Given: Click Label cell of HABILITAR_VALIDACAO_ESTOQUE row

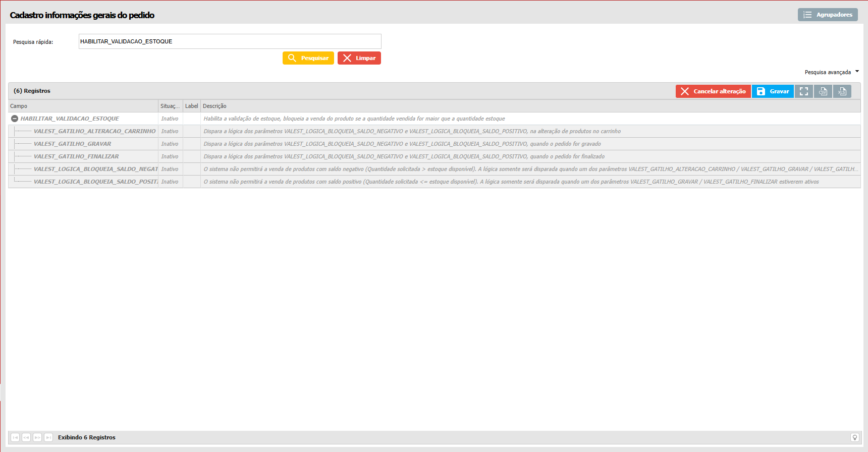Looking at the screenshot, I should (192, 119).
